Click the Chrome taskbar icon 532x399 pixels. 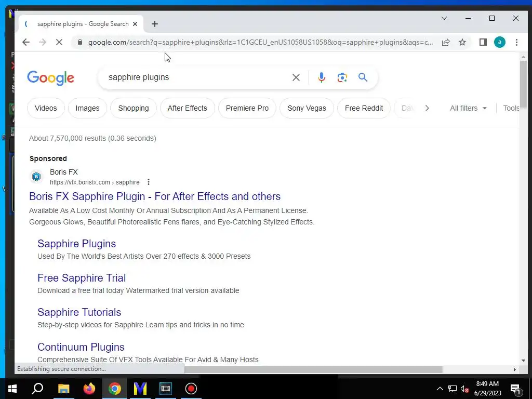(x=115, y=389)
